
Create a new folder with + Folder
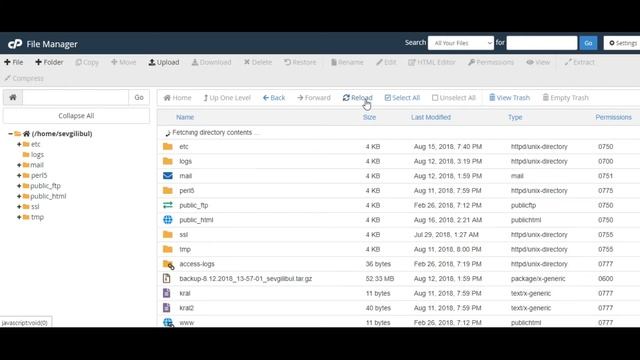click(49, 62)
